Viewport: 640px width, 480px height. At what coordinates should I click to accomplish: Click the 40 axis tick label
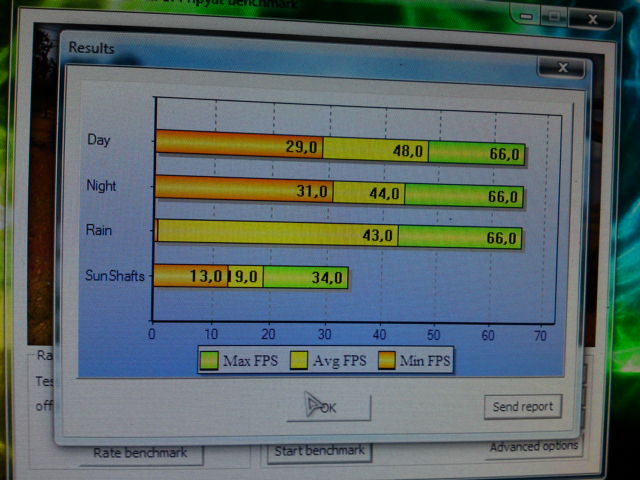[x=379, y=335]
